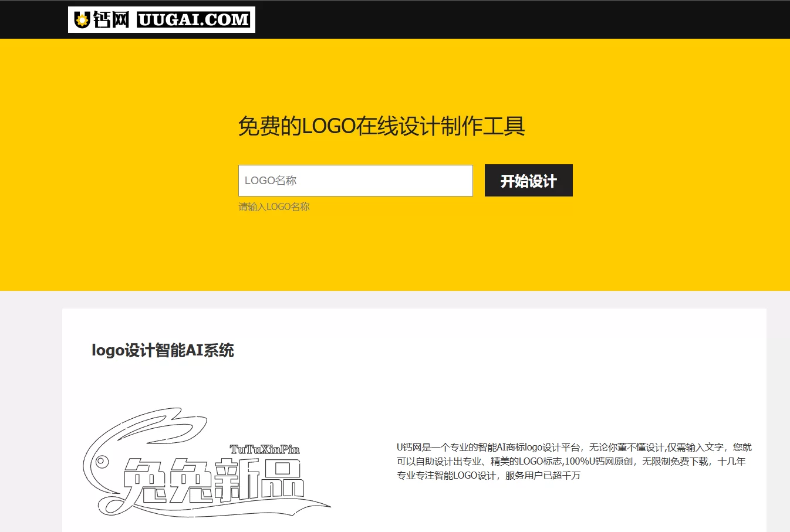Click the 新 character in sample logo
The width and height of the screenshot is (790, 532).
click(x=237, y=479)
